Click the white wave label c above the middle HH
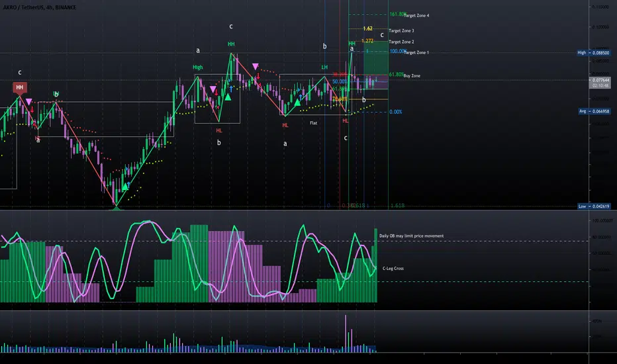This screenshot has height=364, width=617. tap(231, 26)
